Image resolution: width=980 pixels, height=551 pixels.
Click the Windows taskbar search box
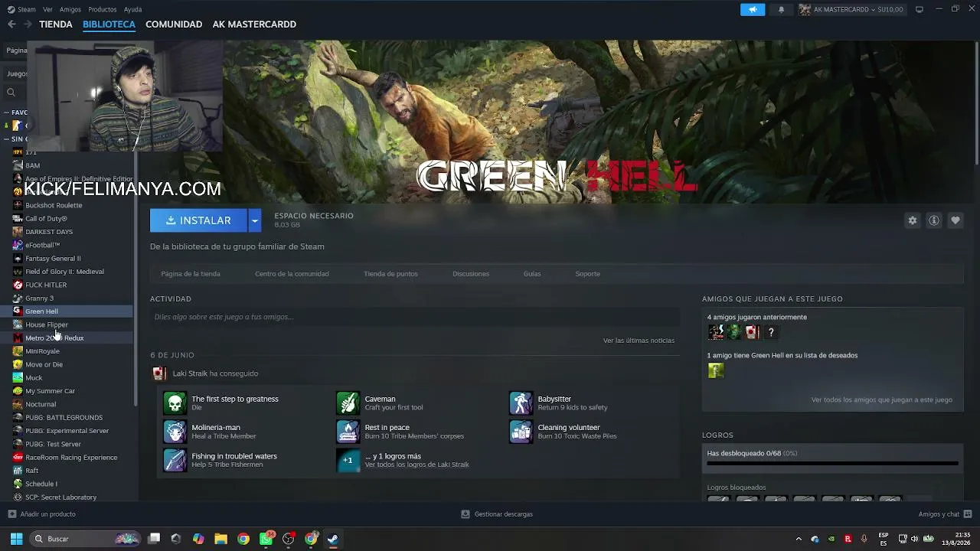tap(86, 539)
